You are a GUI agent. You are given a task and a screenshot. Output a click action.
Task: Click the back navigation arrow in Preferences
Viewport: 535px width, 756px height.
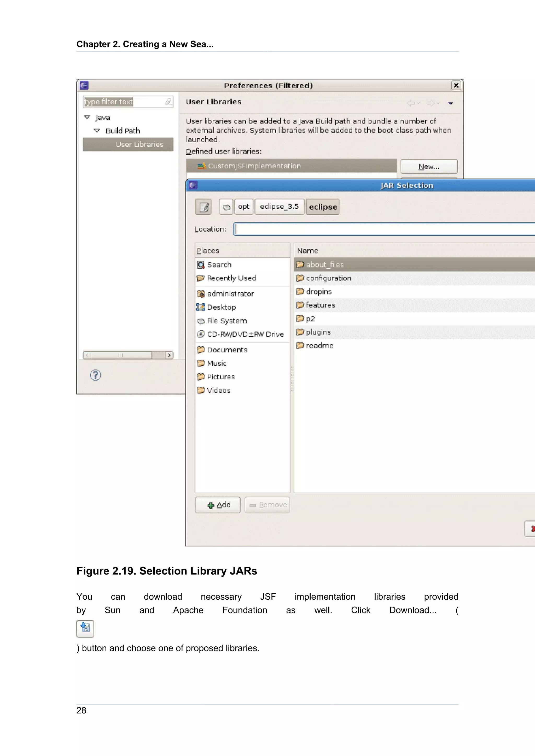coord(411,103)
